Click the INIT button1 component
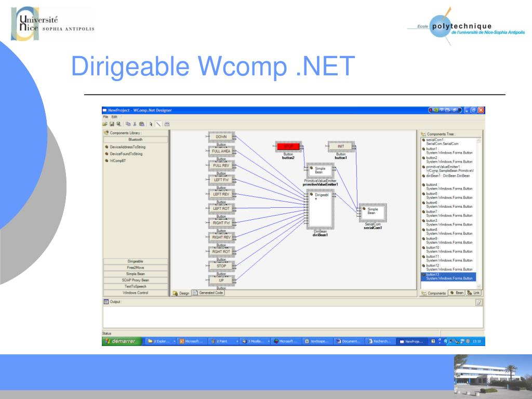Screen dimensions: 532x399 pos(341,146)
